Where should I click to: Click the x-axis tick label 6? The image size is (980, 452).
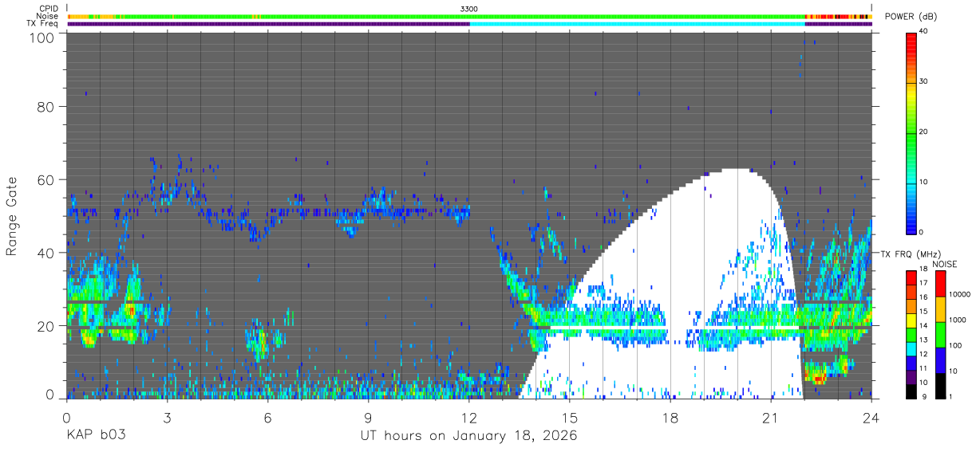click(x=267, y=418)
